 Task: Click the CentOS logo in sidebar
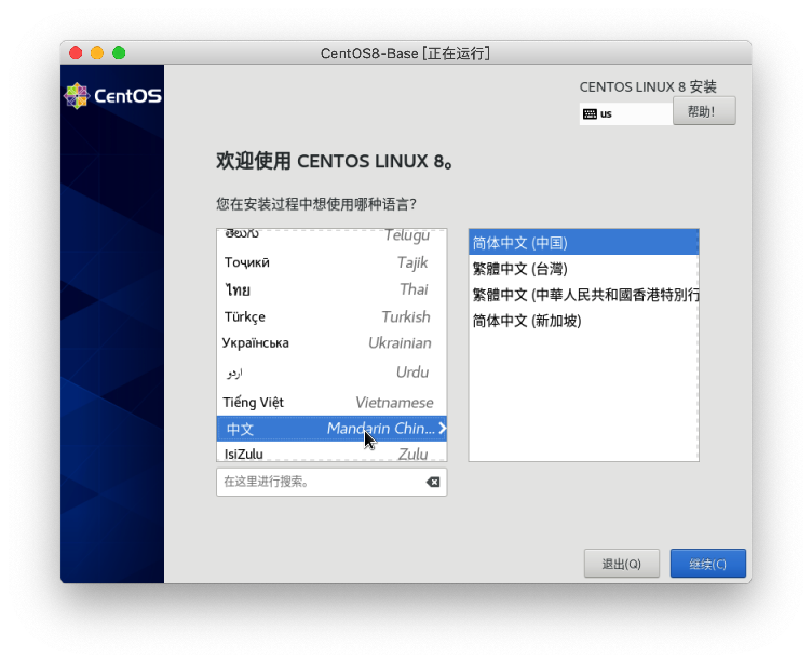click(x=112, y=96)
